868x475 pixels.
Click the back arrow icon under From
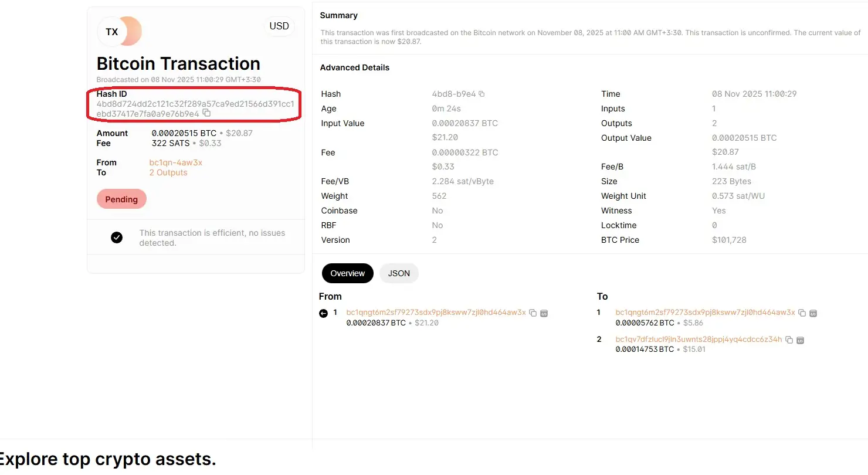[323, 314]
